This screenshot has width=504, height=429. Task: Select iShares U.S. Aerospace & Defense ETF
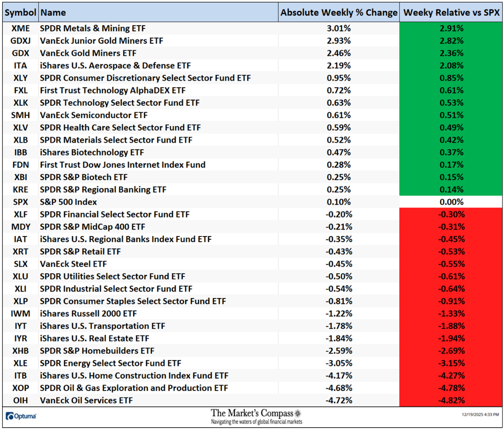115,66
